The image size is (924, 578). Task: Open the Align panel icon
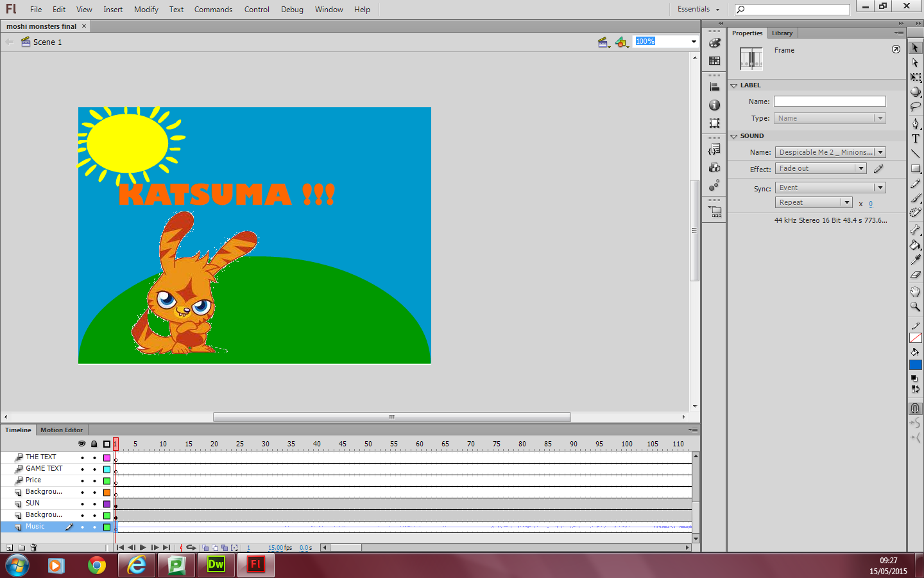pos(714,87)
